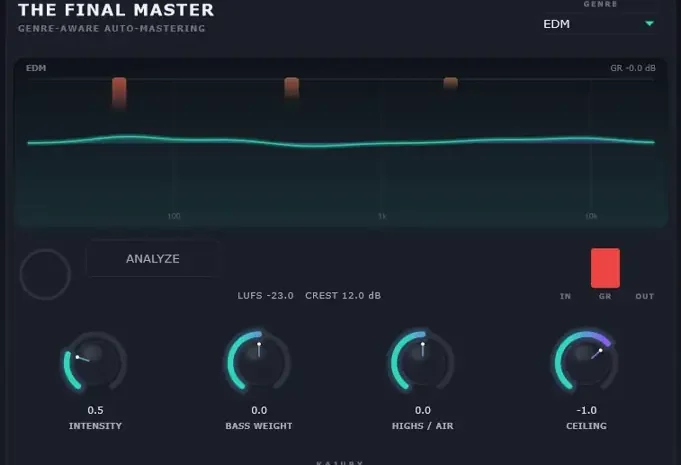The height and width of the screenshot is (465, 681).
Task: Click the OUT meter label
Action: tap(645, 297)
